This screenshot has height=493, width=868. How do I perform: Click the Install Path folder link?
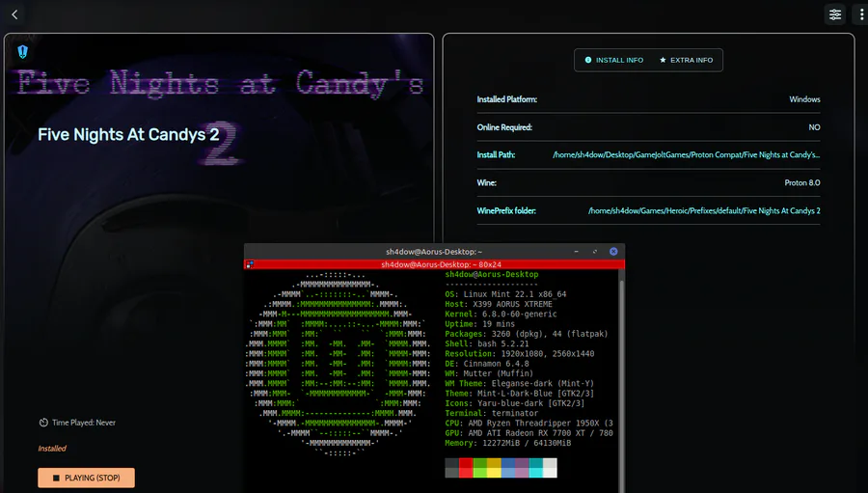click(686, 155)
